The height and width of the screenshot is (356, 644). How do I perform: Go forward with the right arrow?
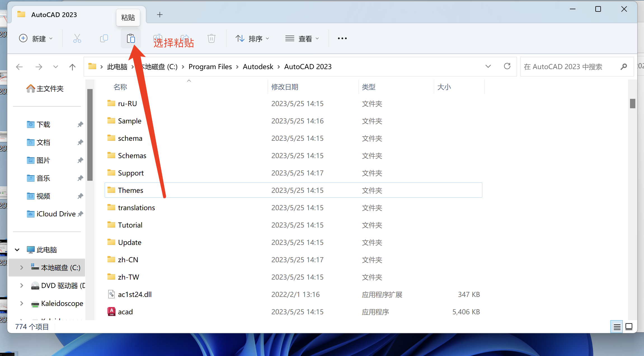click(39, 67)
